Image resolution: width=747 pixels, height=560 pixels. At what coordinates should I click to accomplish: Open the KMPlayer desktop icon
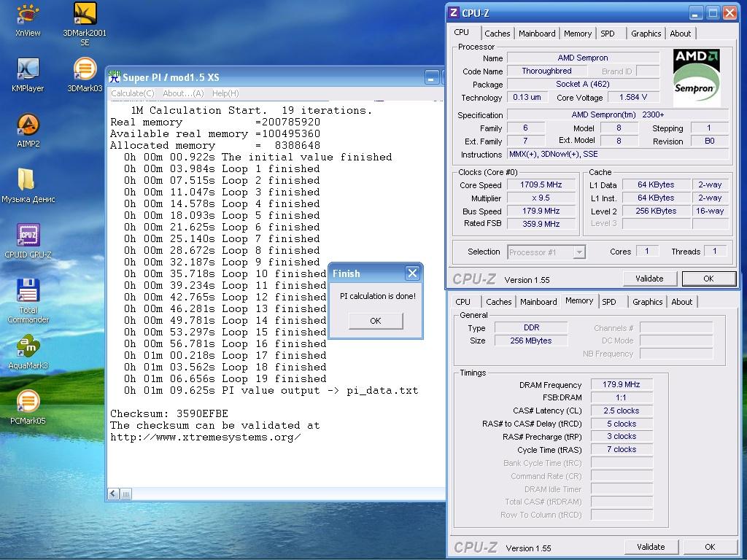click(28, 75)
